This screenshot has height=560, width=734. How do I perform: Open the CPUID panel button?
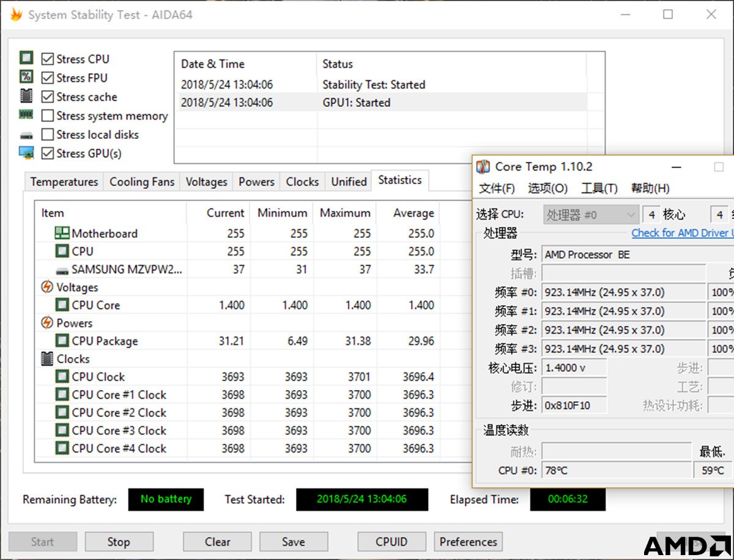pos(391,542)
